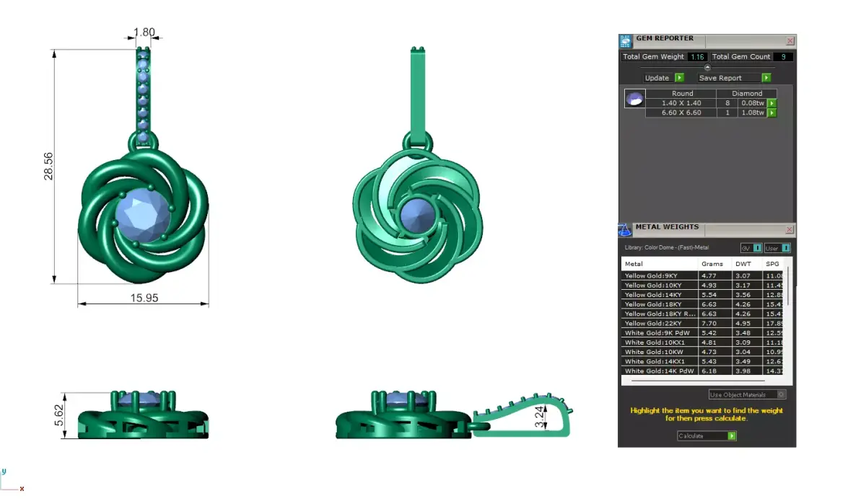Screen dimensions: 866x504
Task: Click the Metal Weights title bar
Action: click(x=708, y=229)
